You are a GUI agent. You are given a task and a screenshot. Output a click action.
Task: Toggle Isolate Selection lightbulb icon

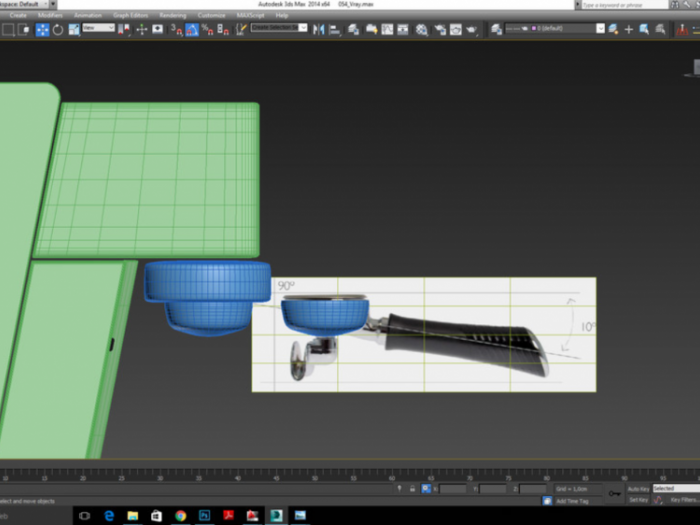tap(400, 489)
